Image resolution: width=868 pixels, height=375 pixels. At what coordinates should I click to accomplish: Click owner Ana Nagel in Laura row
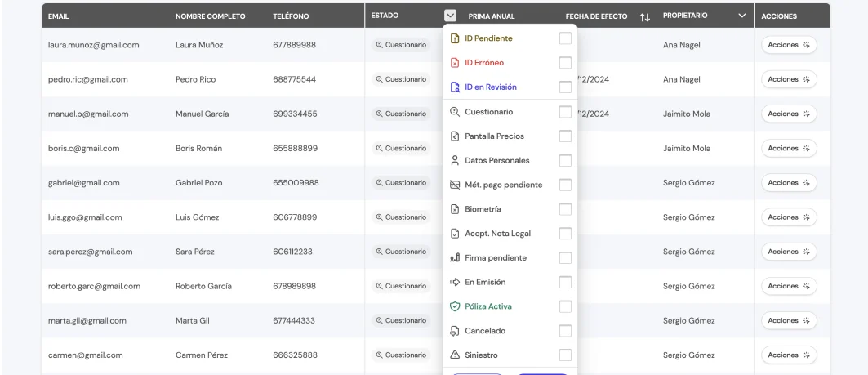pyautogui.click(x=682, y=45)
